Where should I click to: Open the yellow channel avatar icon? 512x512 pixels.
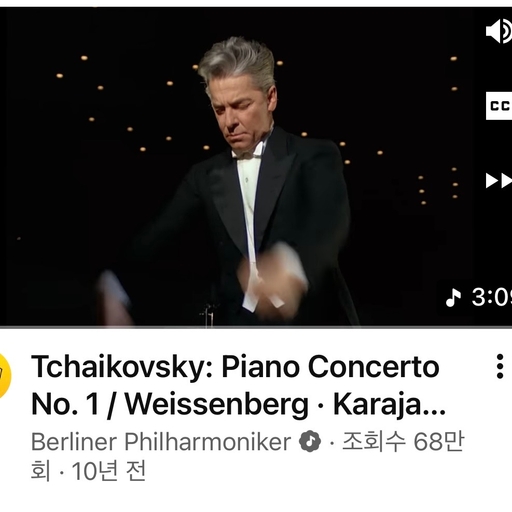5,376
